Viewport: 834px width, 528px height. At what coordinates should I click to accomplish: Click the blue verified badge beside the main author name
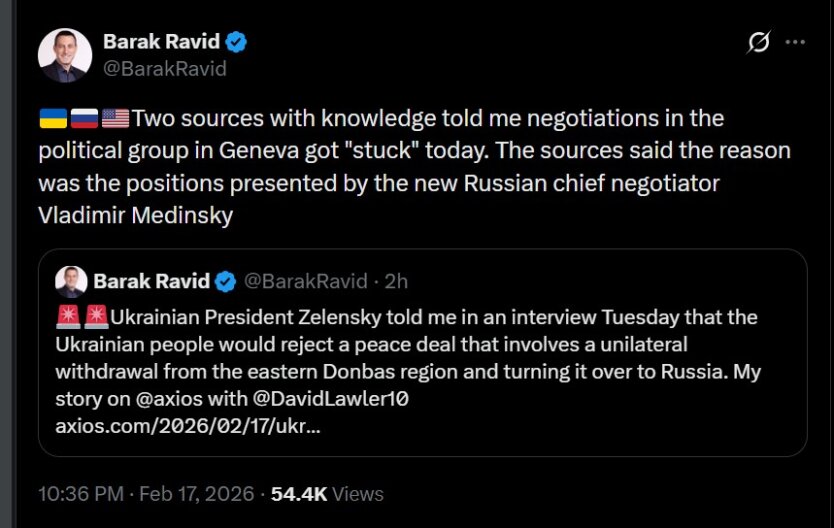pyautogui.click(x=237, y=42)
